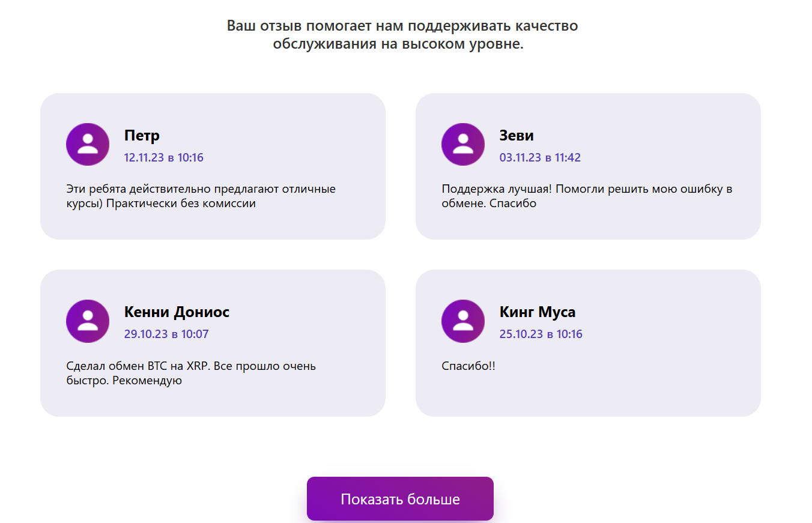Click the date 29.10.23 в 10:07
This screenshot has height=523, width=812.
(x=166, y=334)
